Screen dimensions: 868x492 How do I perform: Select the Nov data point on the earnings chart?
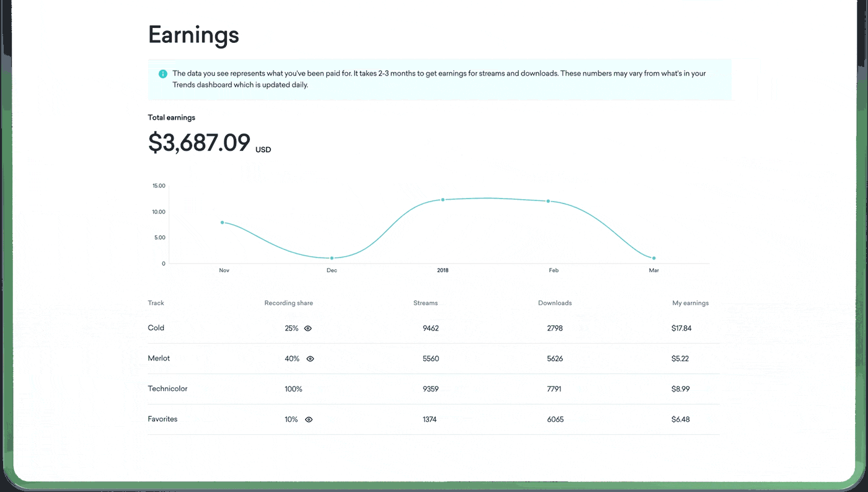(222, 222)
